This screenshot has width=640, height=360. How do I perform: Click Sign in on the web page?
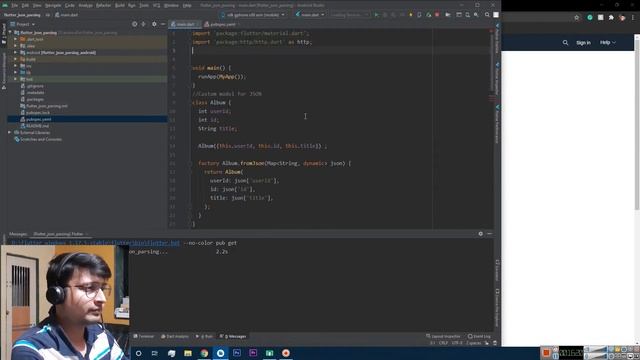583,42
